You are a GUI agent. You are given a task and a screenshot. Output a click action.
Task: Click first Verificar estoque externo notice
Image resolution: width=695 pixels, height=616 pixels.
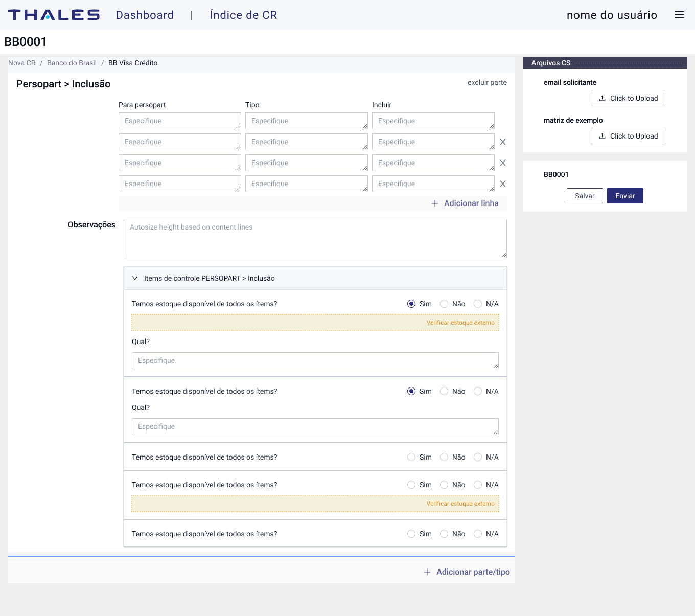click(x=315, y=323)
